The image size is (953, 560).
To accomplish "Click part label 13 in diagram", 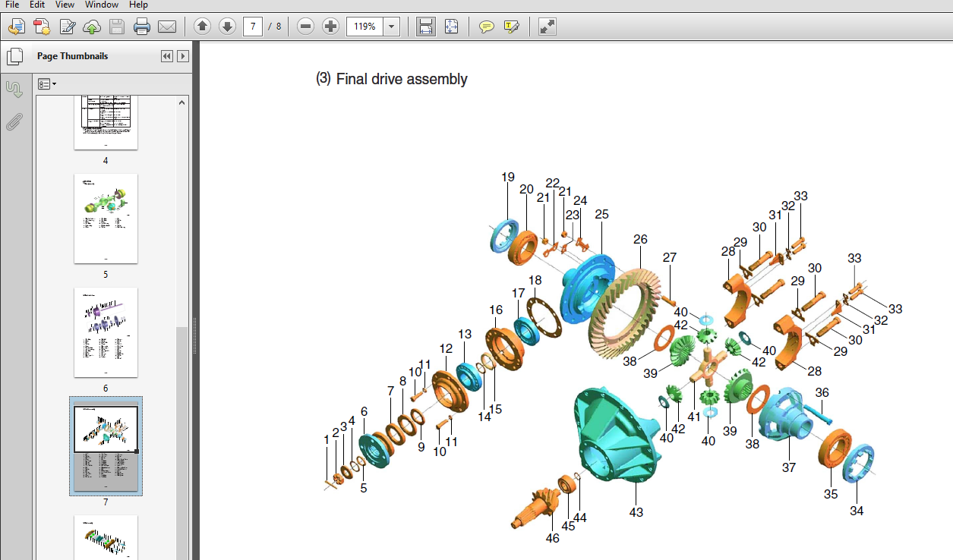I will click(465, 334).
